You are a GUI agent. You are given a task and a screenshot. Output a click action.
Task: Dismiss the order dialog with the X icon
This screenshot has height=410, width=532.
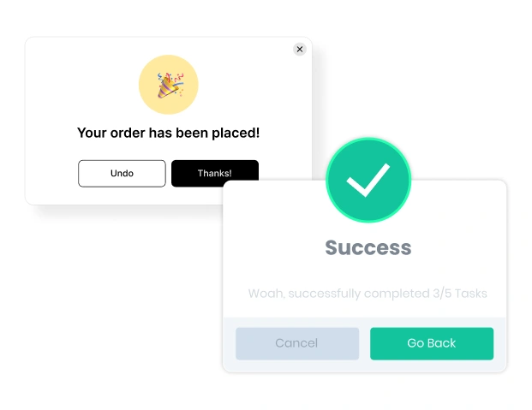point(299,50)
